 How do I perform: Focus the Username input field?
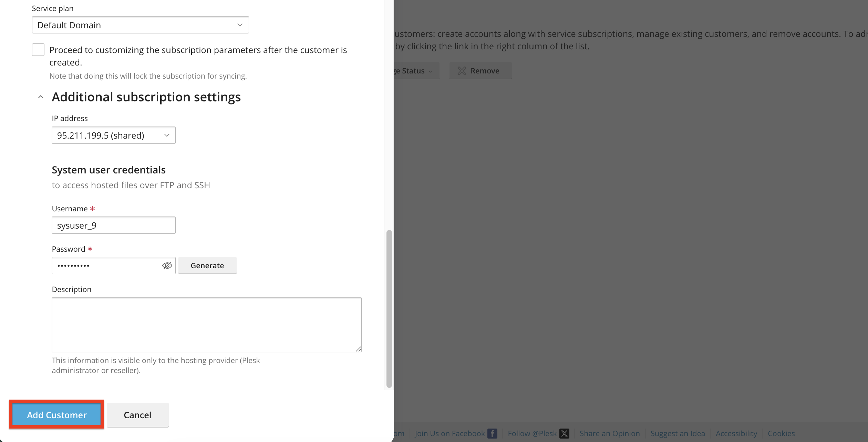(x=114, y=225)
